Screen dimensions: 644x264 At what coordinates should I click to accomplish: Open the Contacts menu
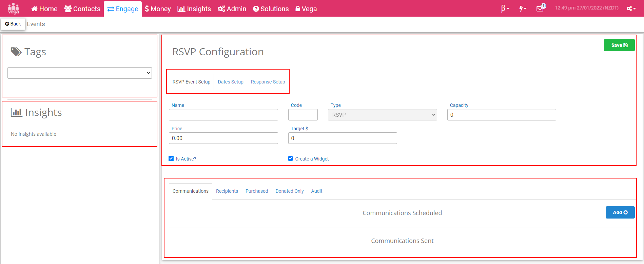point(82,9)
